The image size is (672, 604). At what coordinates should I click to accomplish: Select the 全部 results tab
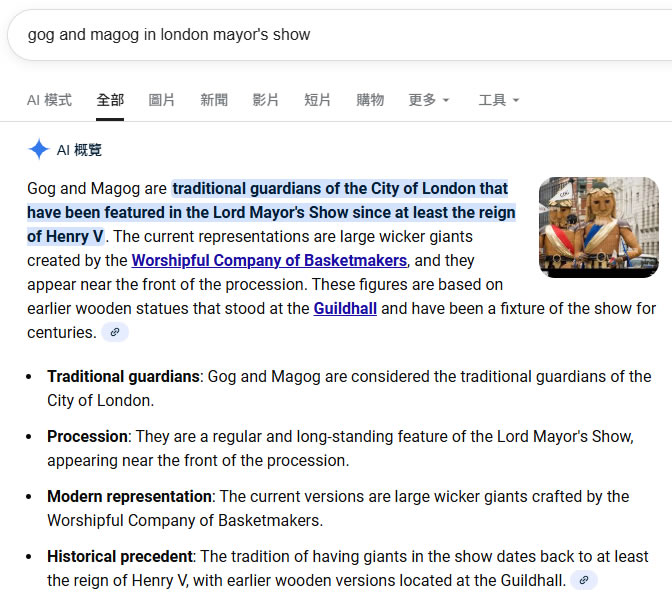pos(110,100)
